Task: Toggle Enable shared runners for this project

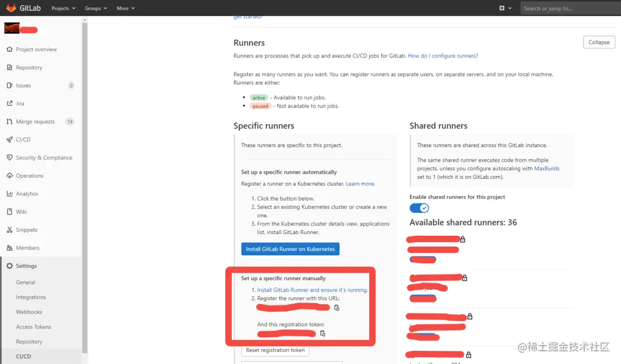Action: tap(419, 208)
